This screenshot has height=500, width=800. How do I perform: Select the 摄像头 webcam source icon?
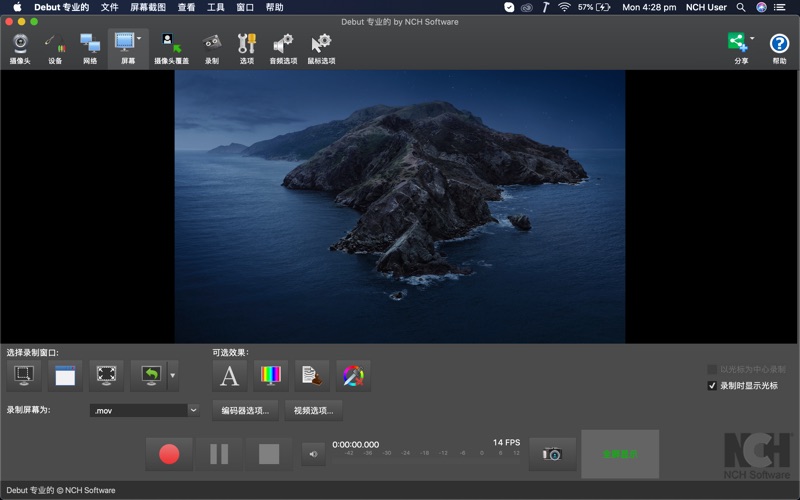(x=20, y=47)
